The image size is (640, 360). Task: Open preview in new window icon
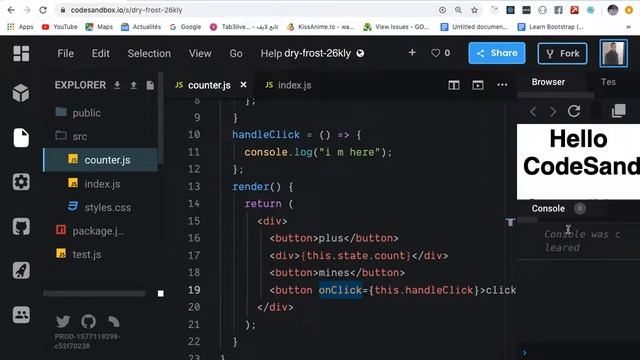coord(618,111)
